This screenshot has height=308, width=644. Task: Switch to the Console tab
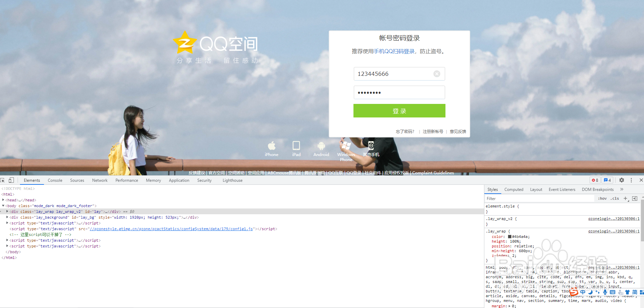[x=55, y=180]
